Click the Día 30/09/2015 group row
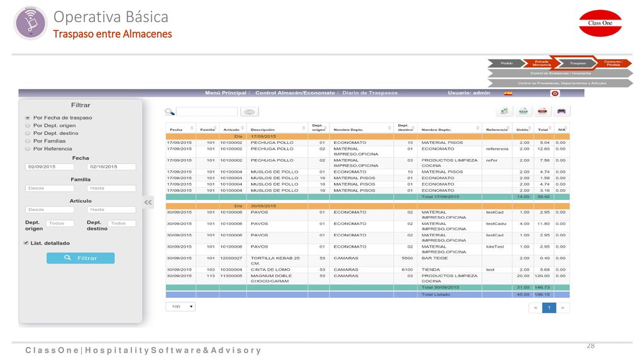The width and height of the screenshot is (644, 362). click(367, 206)
